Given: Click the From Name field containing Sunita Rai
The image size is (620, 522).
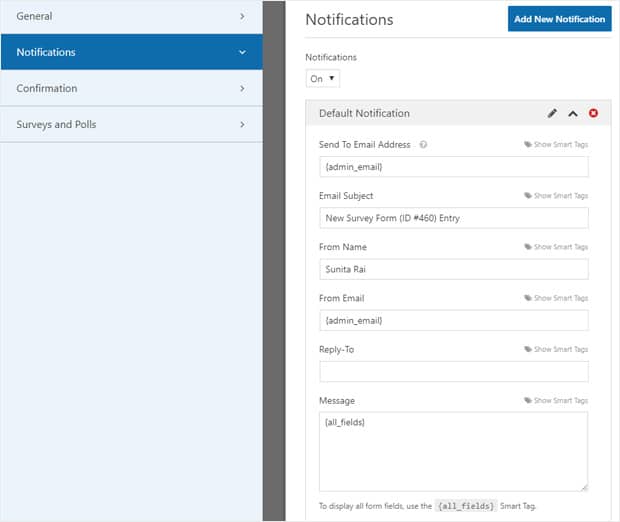Looking at the screenshot, I should [454, 269].
